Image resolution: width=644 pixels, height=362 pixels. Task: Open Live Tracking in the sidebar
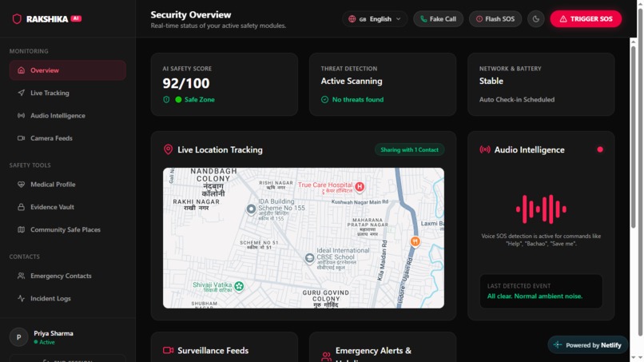[x=68, y=93]
